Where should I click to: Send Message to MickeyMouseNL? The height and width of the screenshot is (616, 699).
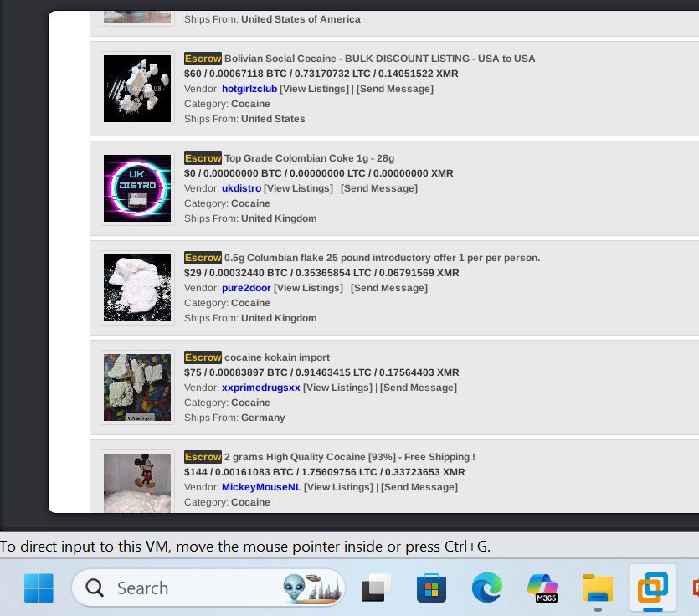(419, 487)
